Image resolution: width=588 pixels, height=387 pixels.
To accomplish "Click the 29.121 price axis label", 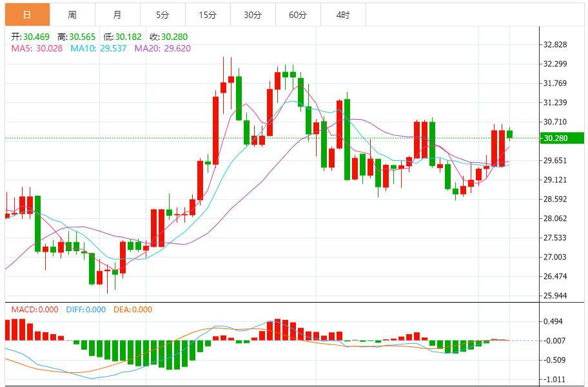I will click(555, 180).
